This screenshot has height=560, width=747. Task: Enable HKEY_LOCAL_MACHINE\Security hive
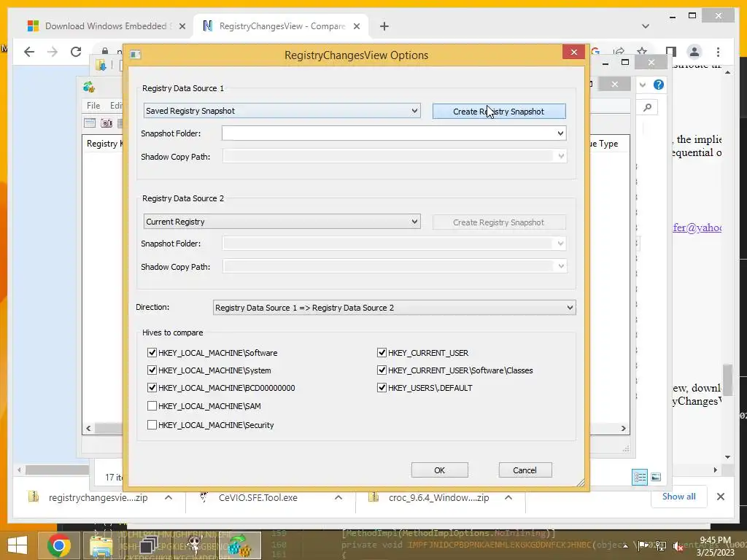point(152,425)
